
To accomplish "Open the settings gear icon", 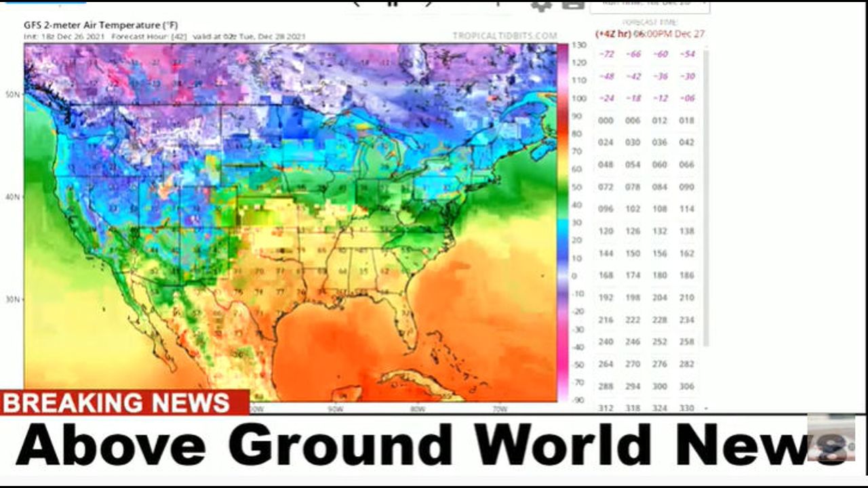I will (540, 5).
